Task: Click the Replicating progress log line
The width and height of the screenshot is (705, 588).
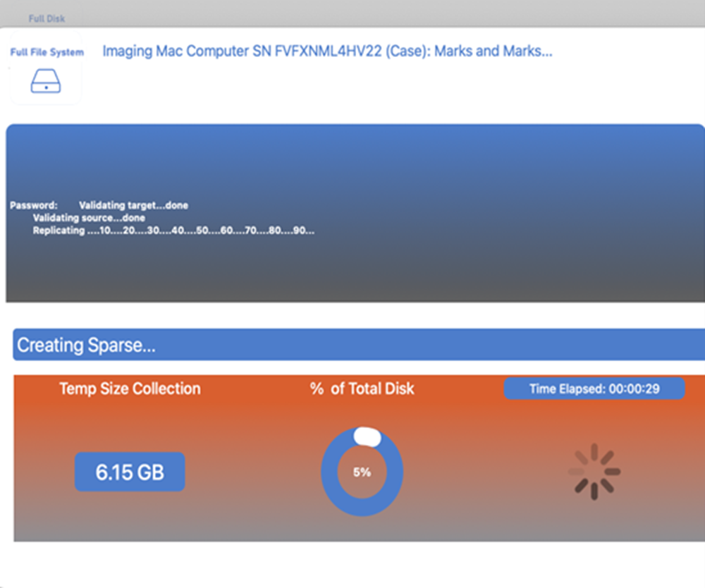Action: pyautogui.click(x=173, y=231)
